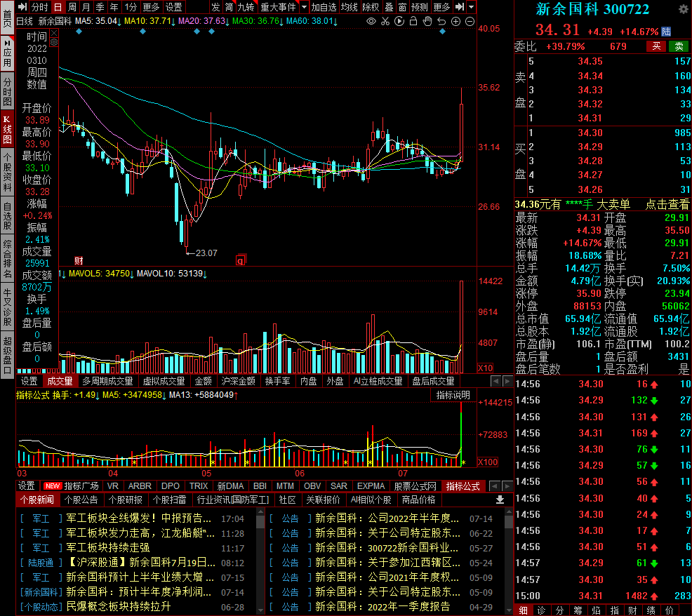
Task: Click the 指标说明 button
Action: pyautogui.click(x=453, y=395)
